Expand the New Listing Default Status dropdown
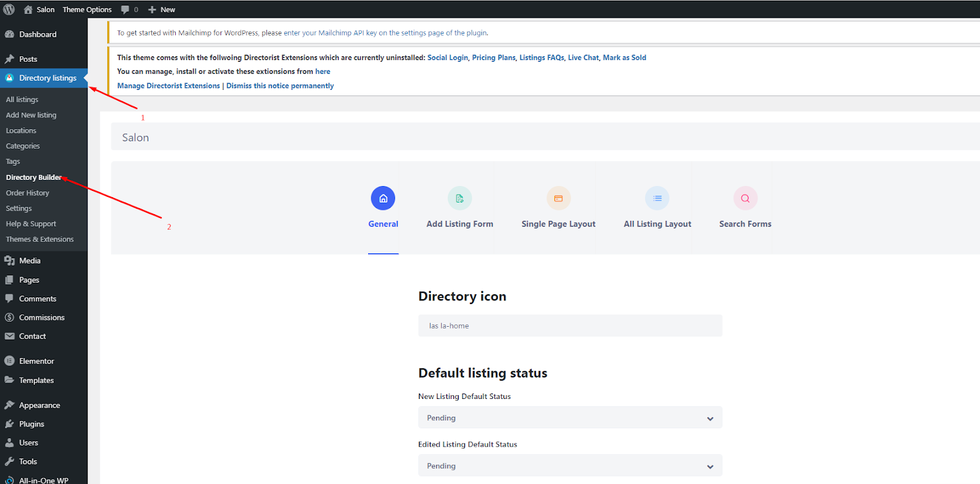 click(x=570, y=418)
